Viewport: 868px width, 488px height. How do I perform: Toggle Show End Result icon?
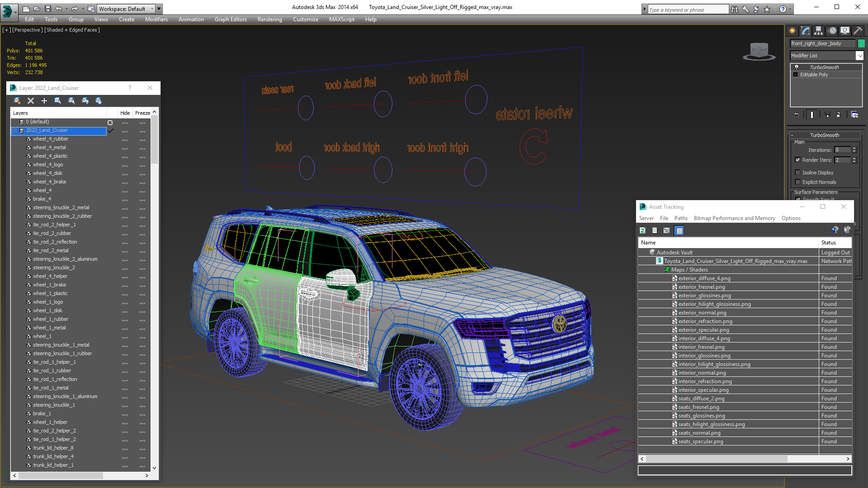pyautogui.click(x=812, y=115)
